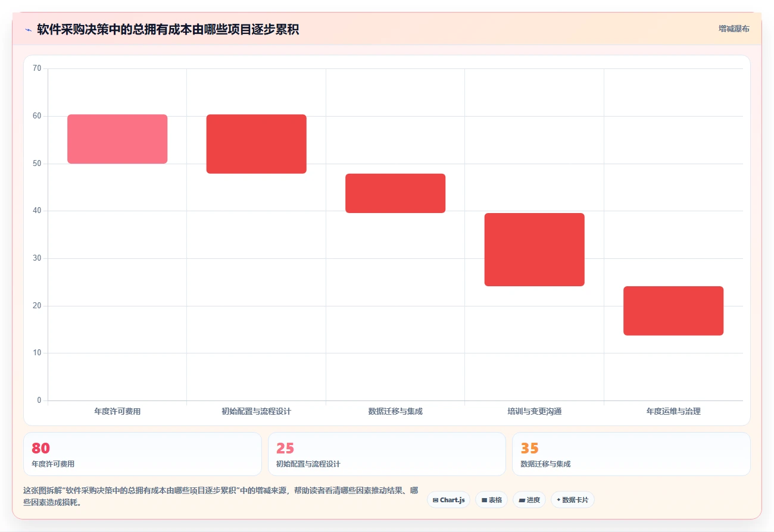Click x-axis label 年度许可费用
774x532 pixels.
tap(117, 411)
